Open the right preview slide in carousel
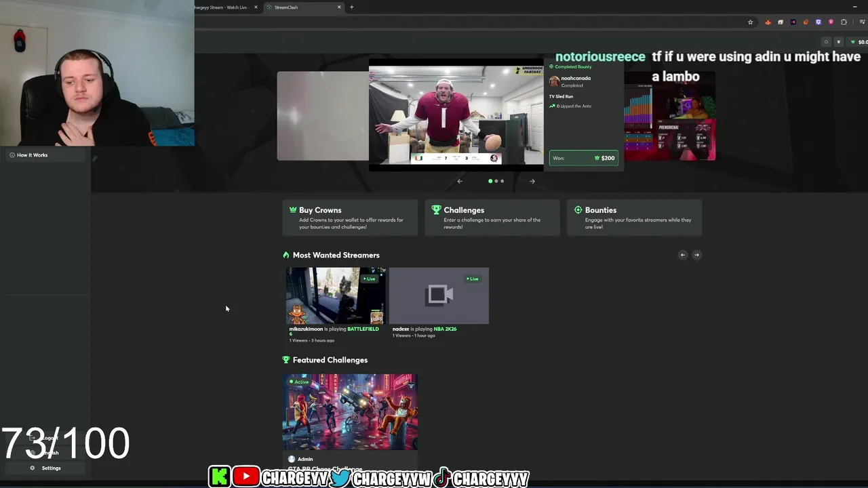 click(x=669, y=116)
